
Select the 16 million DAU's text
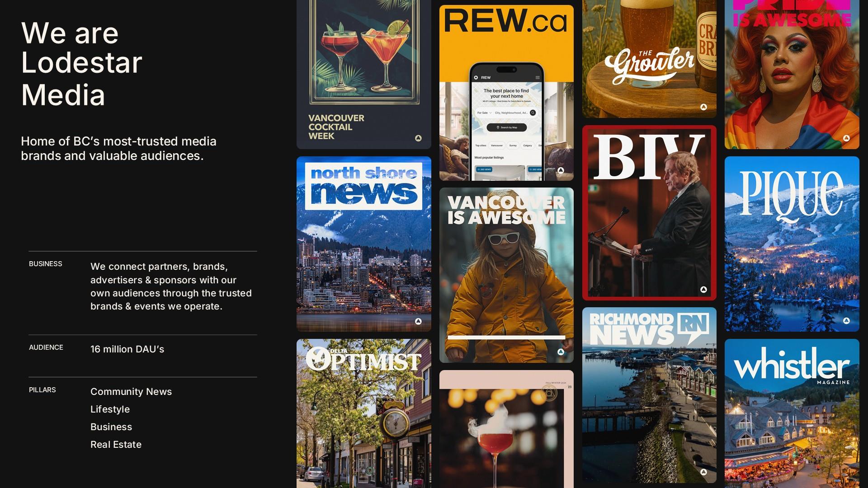click(127, 349)
